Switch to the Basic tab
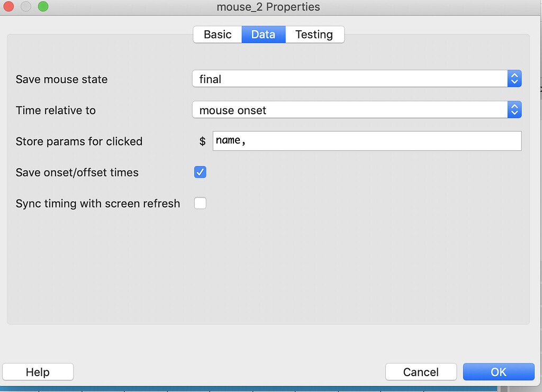Image resolution: width=542 pixels, height=392 pixels. click(217, 34)
